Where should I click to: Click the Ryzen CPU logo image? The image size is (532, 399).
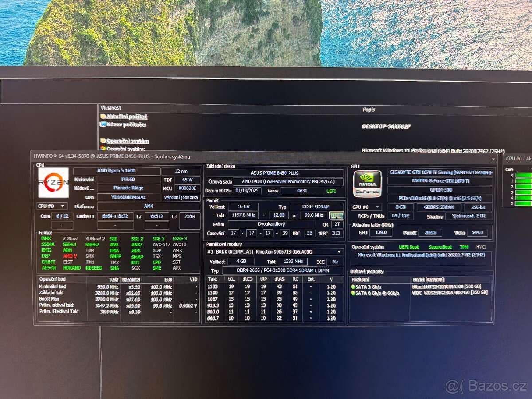(x=53, y=182)
